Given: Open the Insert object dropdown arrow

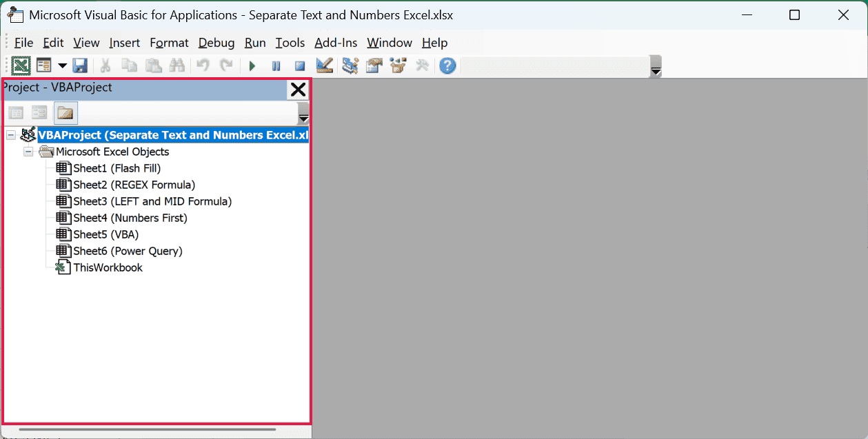Looking at the screenshot, I should click(62, 66).
